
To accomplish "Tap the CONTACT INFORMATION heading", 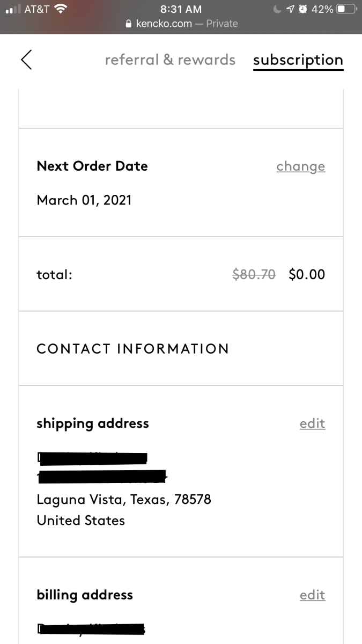I will click(132, 349).
